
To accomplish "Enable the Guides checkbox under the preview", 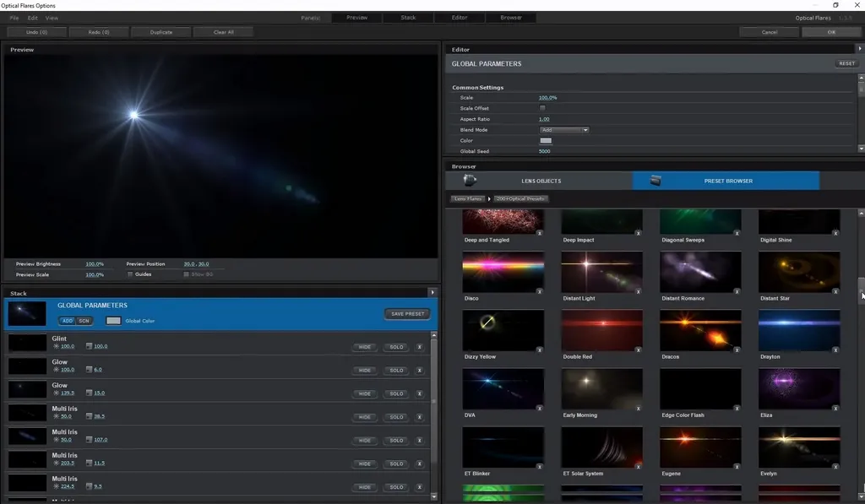I will tap(130, 274).
